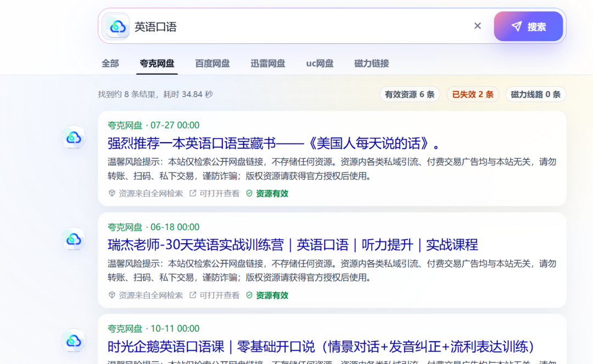Open the uc网盘 tab

click(320, 64)
